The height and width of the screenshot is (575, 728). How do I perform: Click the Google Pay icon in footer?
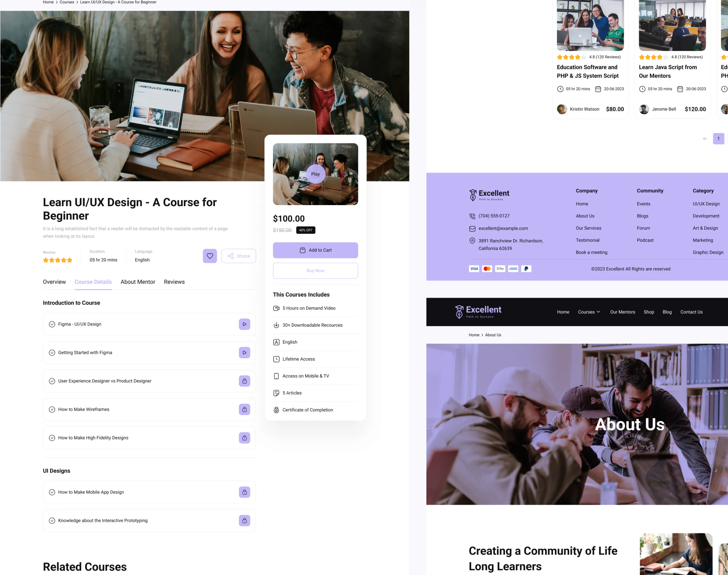[x=500, y=269]
